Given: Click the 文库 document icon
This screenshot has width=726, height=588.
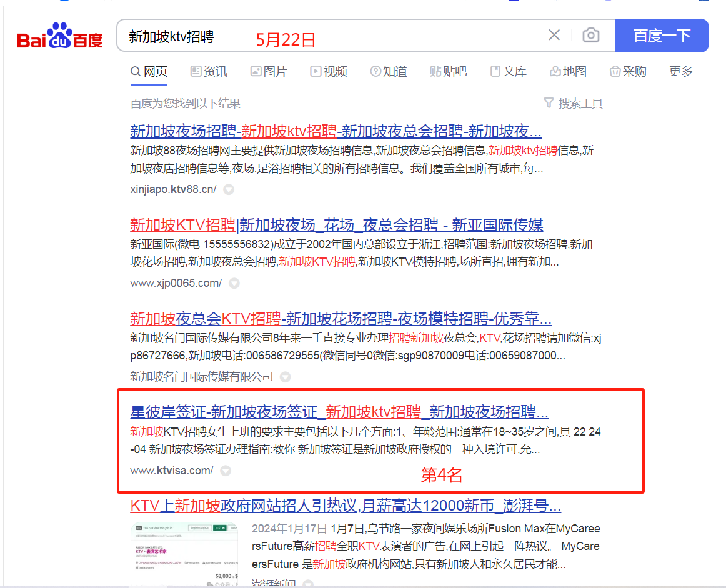Looking at the screenshot, I should 495,71.
